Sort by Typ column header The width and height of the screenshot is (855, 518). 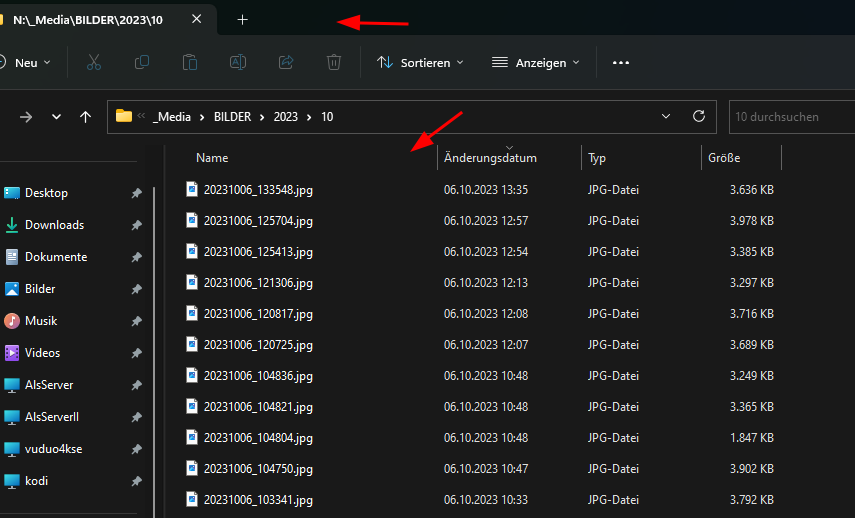point(597,158)
